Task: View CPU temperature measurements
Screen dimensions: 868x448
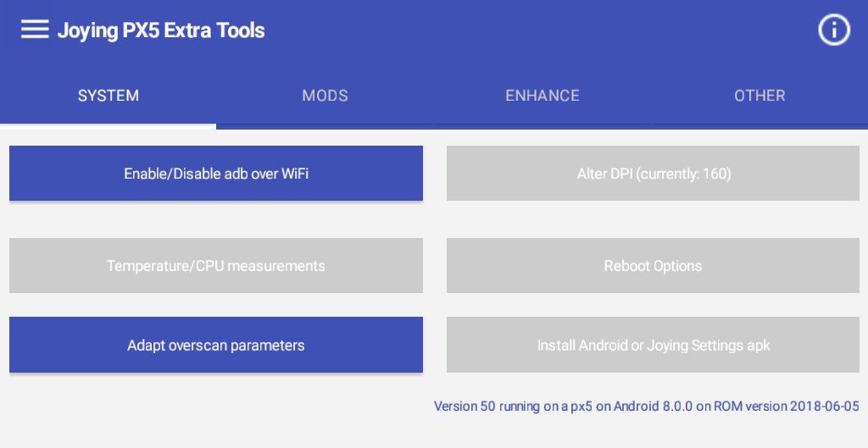Action: pyautogui.click(x=216, y=265)
